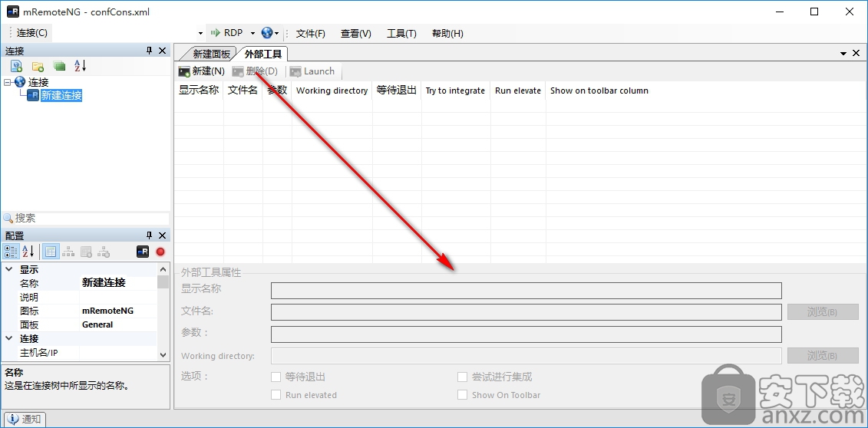This screenshot has width=868, height=428.
Task: Click the Show on toolbar column header
Action: 599,91
